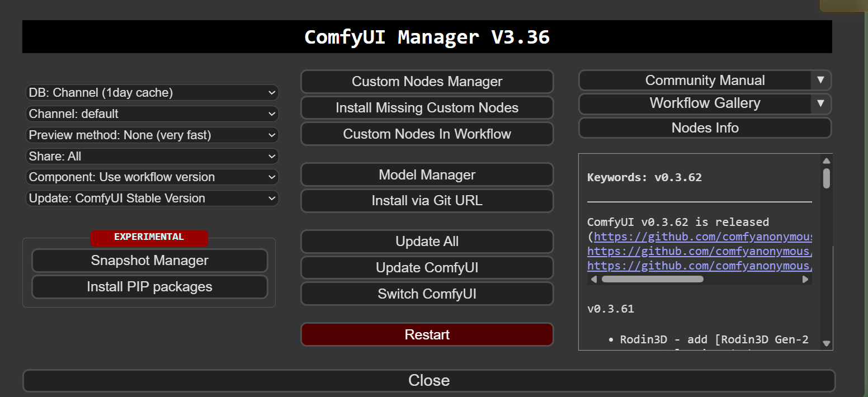
Task: Expand the Community Manual arrow menu
Action: pos(820,80)
